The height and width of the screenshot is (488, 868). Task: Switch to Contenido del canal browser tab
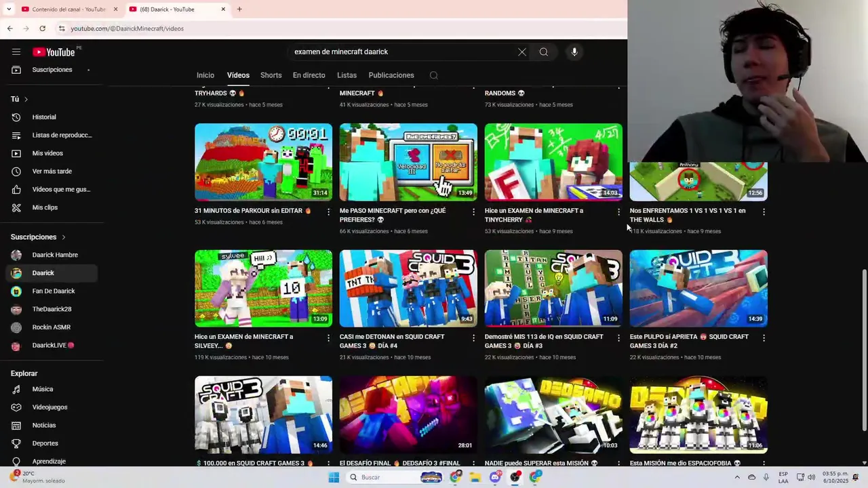point(68,9)
